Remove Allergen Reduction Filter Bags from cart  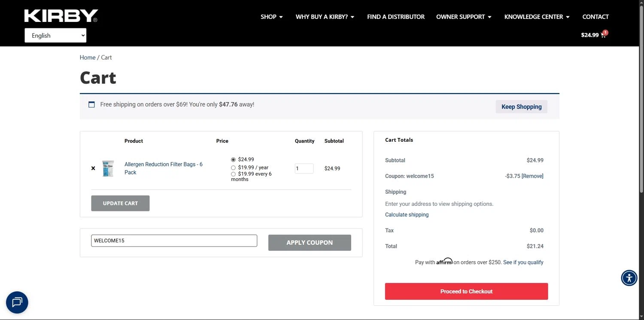coord(93,168)
